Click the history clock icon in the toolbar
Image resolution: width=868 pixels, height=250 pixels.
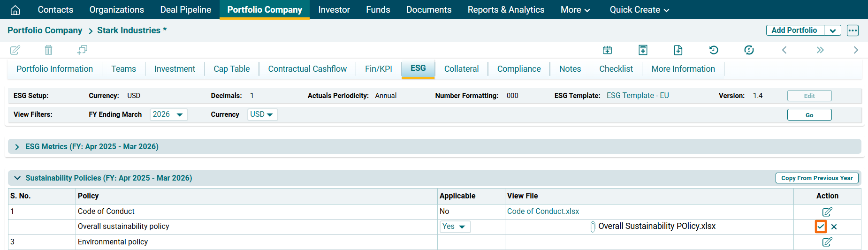pyautogui.click(x=713, y=50)
